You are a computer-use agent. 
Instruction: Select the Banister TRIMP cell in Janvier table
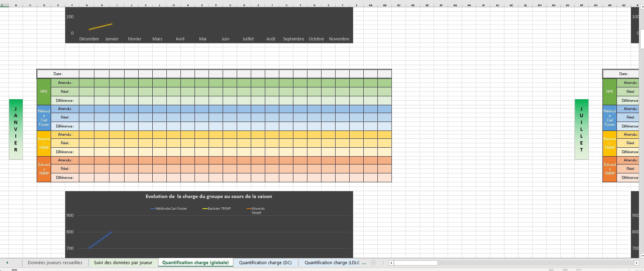[x=44, y=143]
